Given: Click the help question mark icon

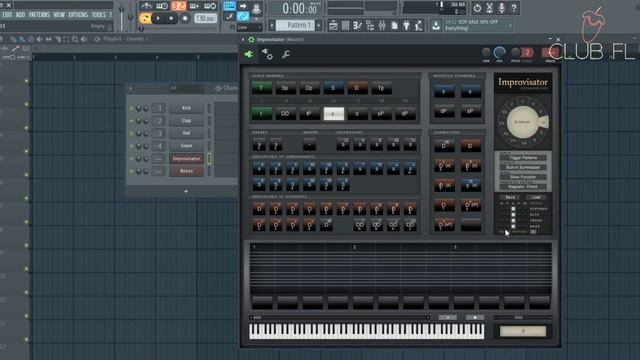Looking at the screenshot, I should tap(514, 8).
